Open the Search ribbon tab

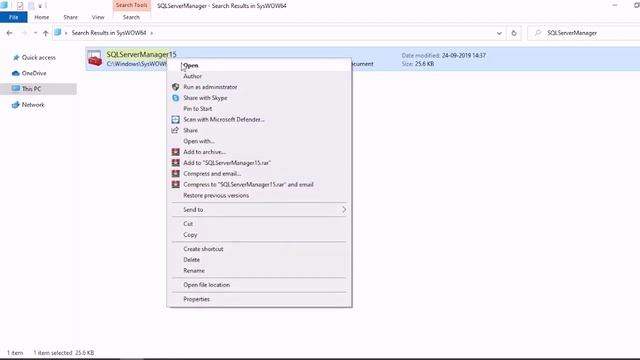point(131,17)
